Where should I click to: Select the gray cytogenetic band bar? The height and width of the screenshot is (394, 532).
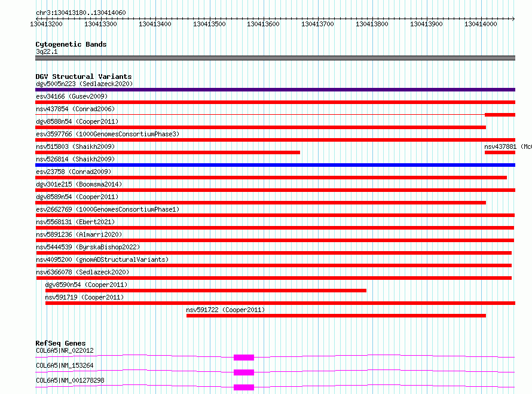[x=275, y=58]
